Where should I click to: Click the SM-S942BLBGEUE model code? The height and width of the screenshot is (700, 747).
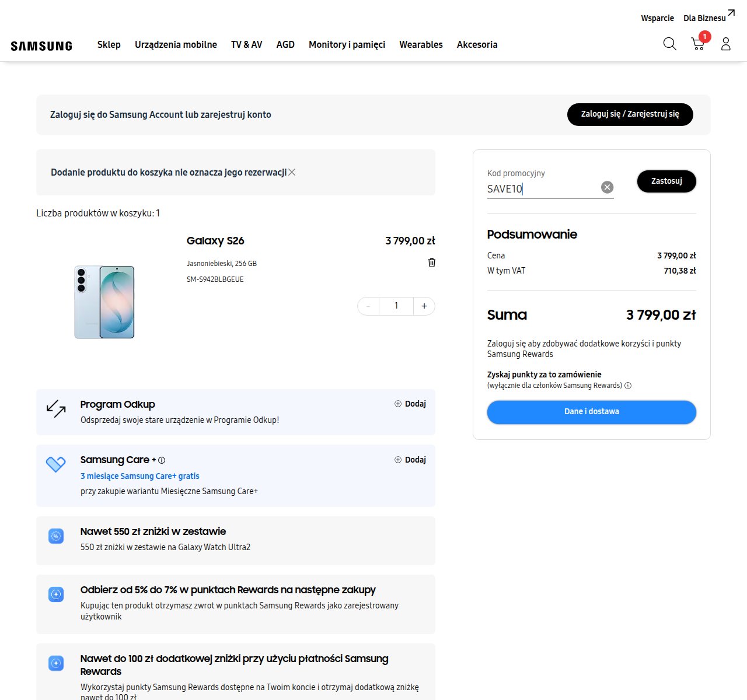215,279
